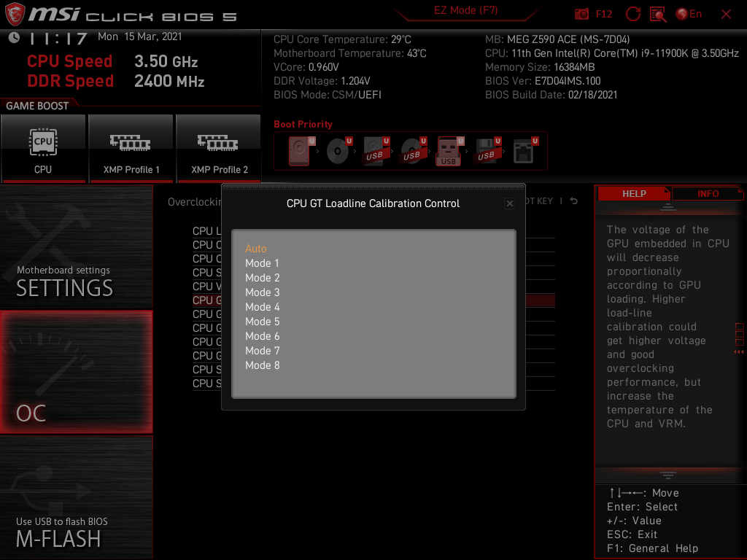Click the 'CPU Speed' label
This screenshot has height=560, width=747.
[69, 61]
